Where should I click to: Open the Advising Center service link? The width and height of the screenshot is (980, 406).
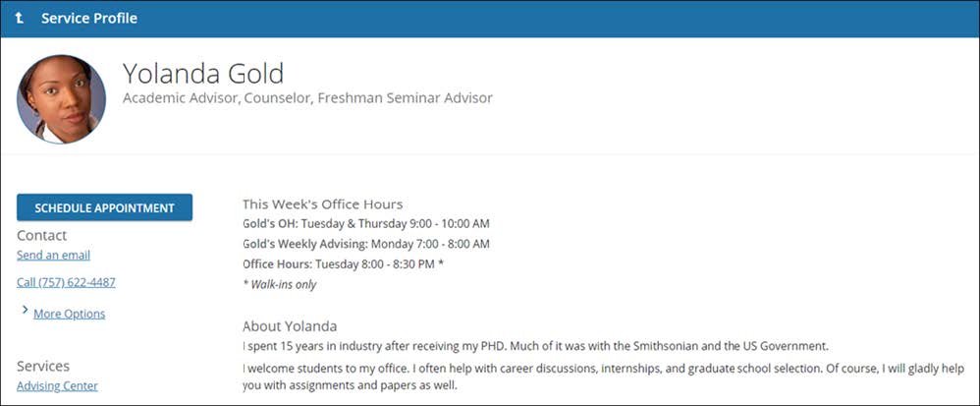[x=57, y=385]
